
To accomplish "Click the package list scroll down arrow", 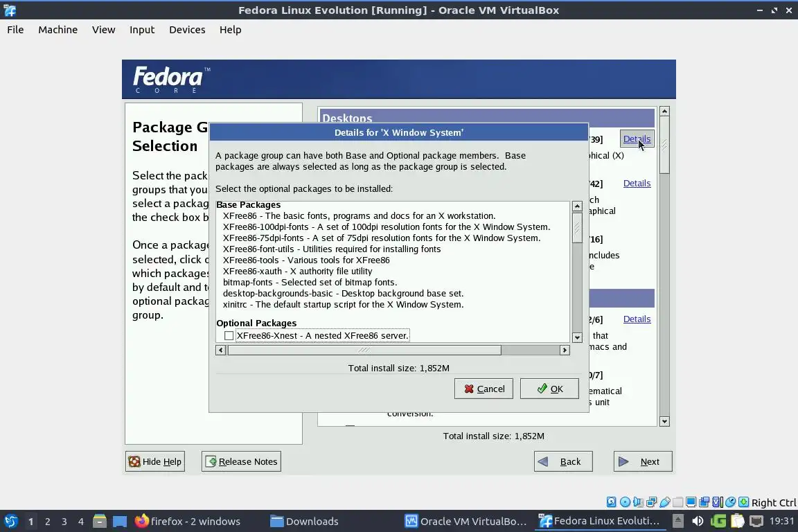I will click(x=577, y=337).
